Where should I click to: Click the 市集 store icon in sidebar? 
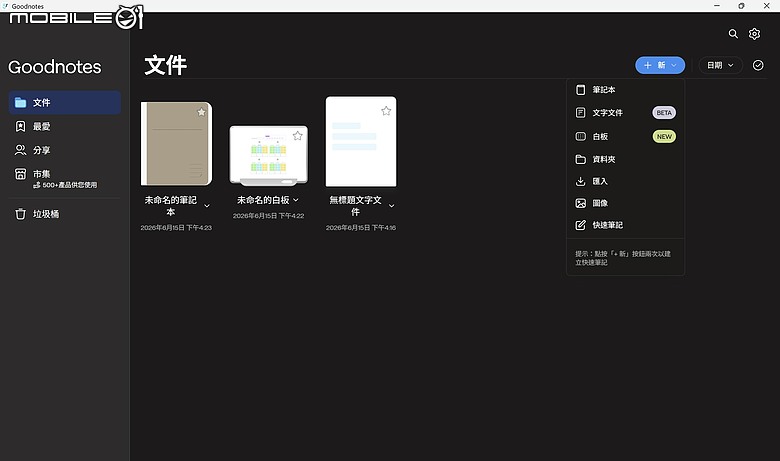coord(20,174)
